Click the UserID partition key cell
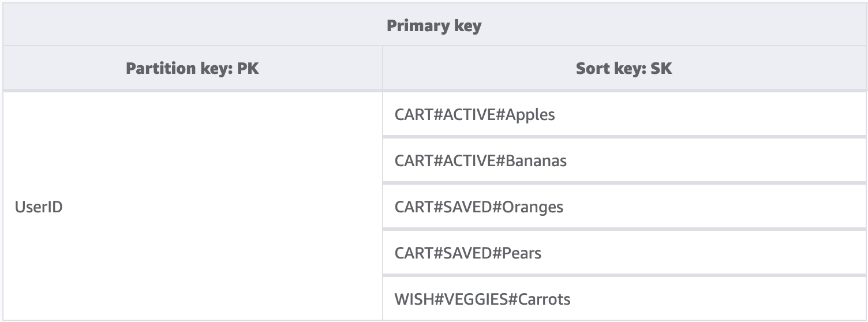 pos(39,207)
